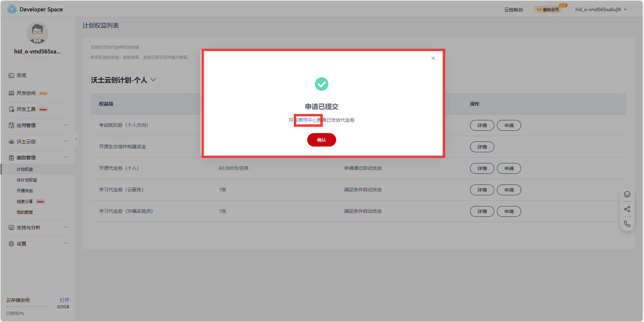The image size is (644, 322).
Task: Click the share icon on right panel
Action: coord(627,209)
